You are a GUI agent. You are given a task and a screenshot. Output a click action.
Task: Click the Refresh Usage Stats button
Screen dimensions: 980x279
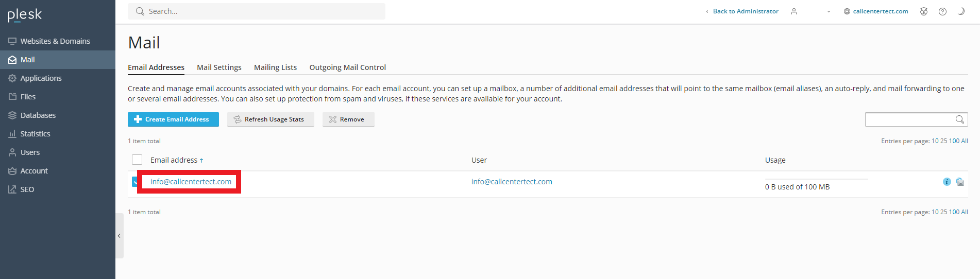[x=271, y=119]
